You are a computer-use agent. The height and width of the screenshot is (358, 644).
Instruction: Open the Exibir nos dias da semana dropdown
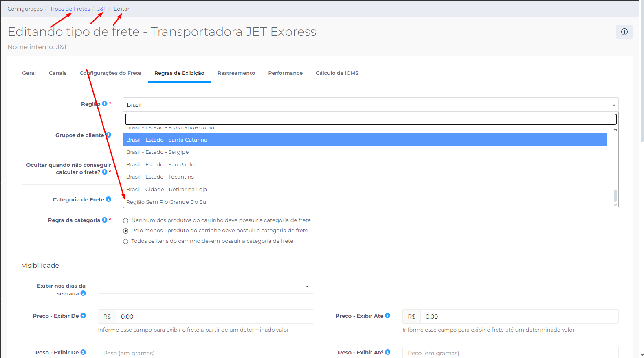[206, 286]
